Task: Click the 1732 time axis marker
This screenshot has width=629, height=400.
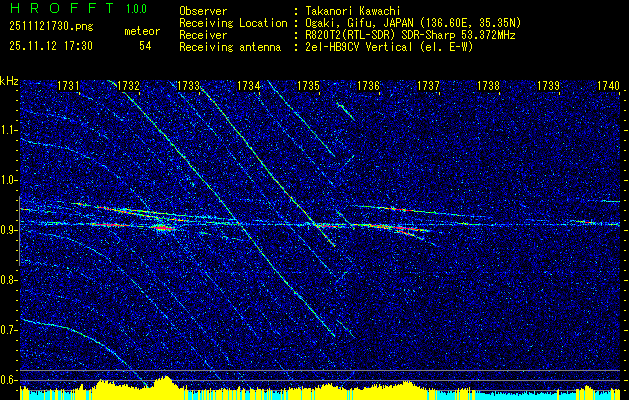Action: [128, 86]
